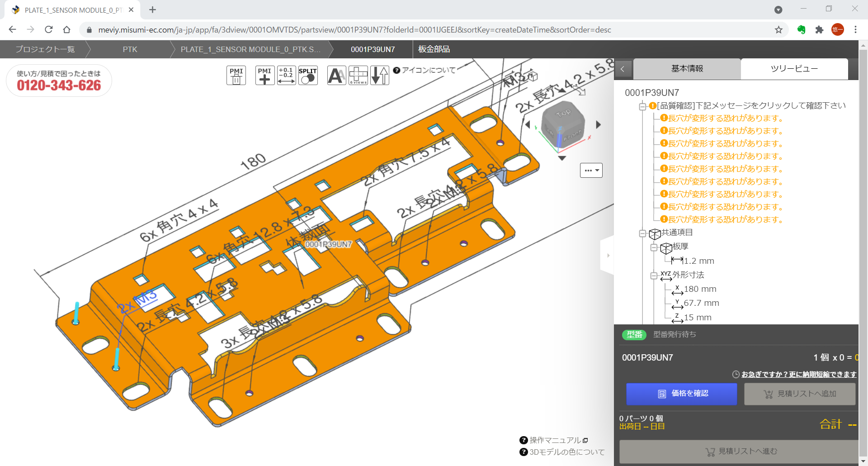The image size is (868, 466).
Task: Click the 0120-343-626 support phone banner
Action: coord(59,81)
